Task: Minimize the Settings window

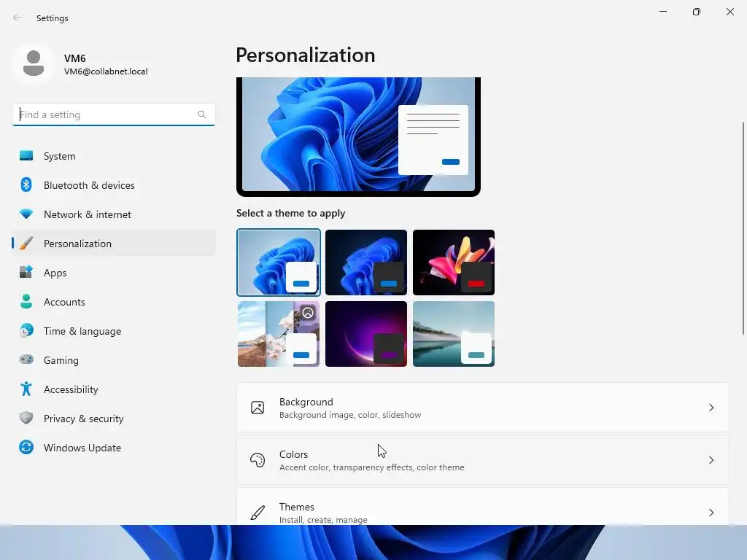Action: [x=662, y=12]
